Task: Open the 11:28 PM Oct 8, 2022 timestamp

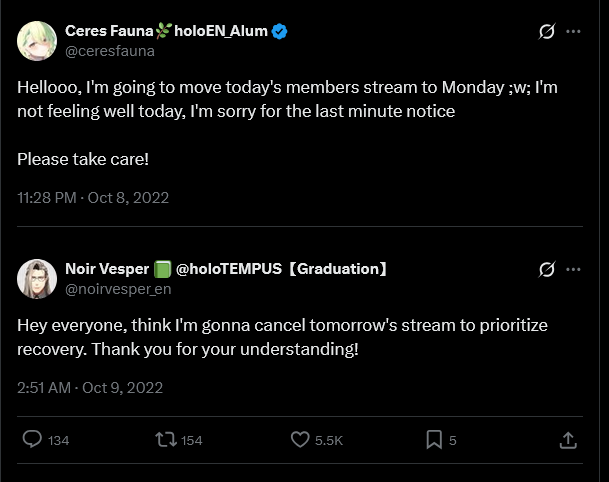Action: pyautogui.click(x=93, y=197)
